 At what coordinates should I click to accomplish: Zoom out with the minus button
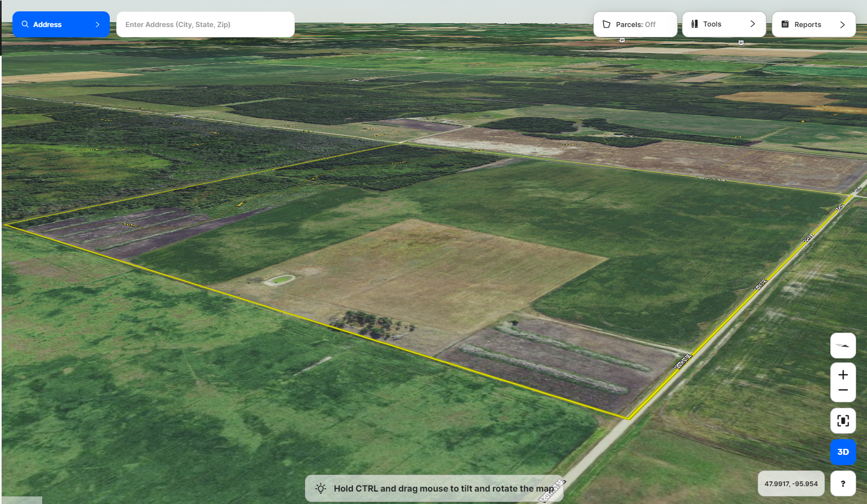point(843,390)
